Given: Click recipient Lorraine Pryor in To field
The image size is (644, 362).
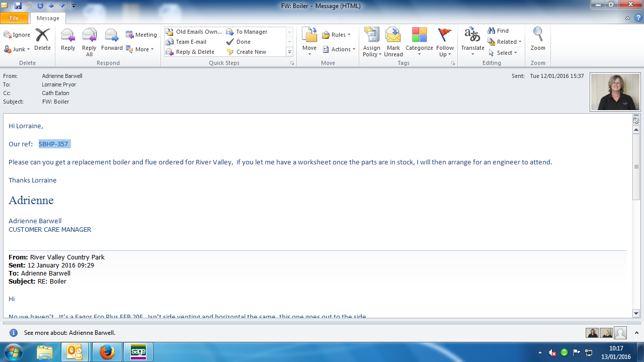Looking at the screenshot, I should pos(59,84).
